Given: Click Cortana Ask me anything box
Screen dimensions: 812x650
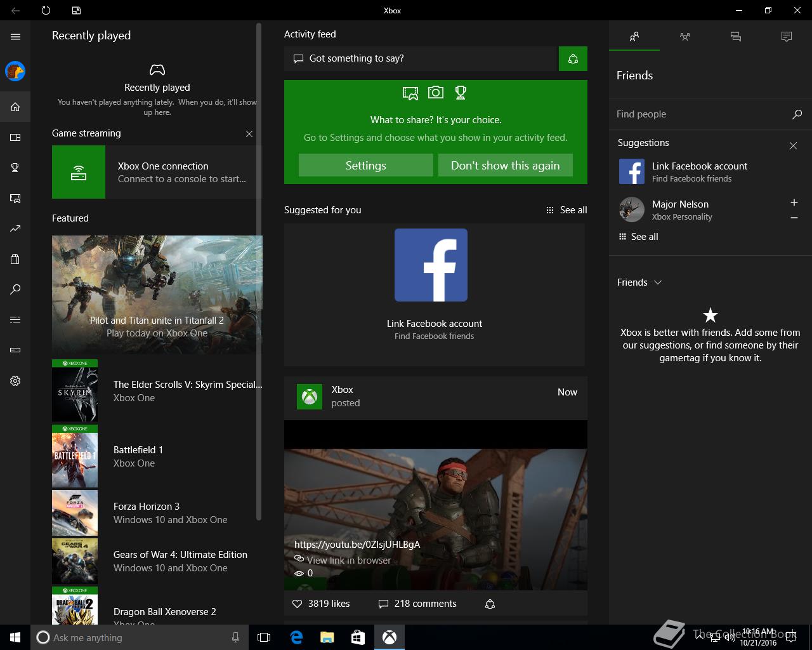Looking at the screenshot, I should [x=138, y=637].
